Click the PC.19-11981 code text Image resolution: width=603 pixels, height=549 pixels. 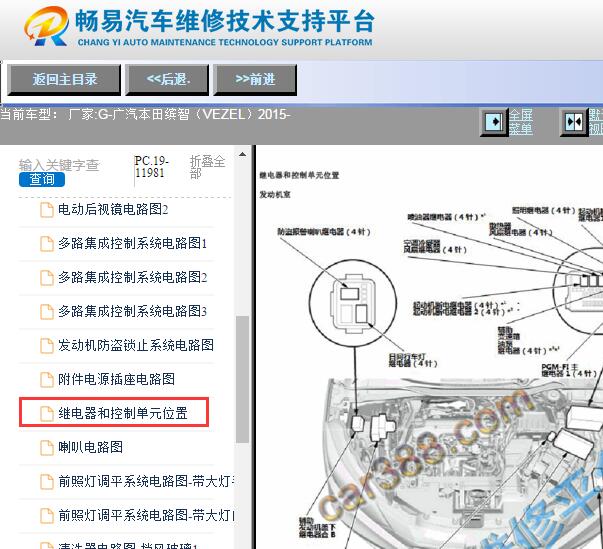tap(152, 166)
